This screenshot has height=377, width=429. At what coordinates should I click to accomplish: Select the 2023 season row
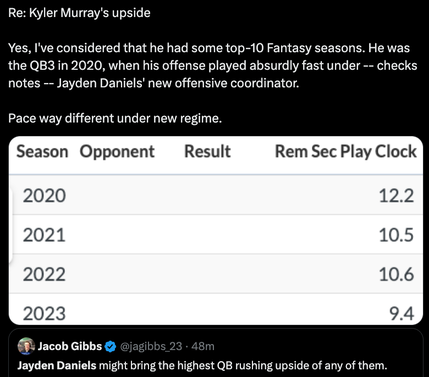click(216, 310)
